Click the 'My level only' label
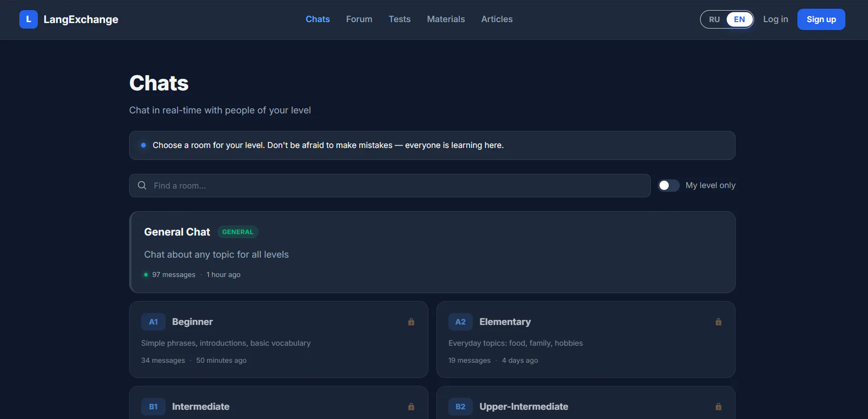Viewport: 868px width, 419px height. pos(710,185)
